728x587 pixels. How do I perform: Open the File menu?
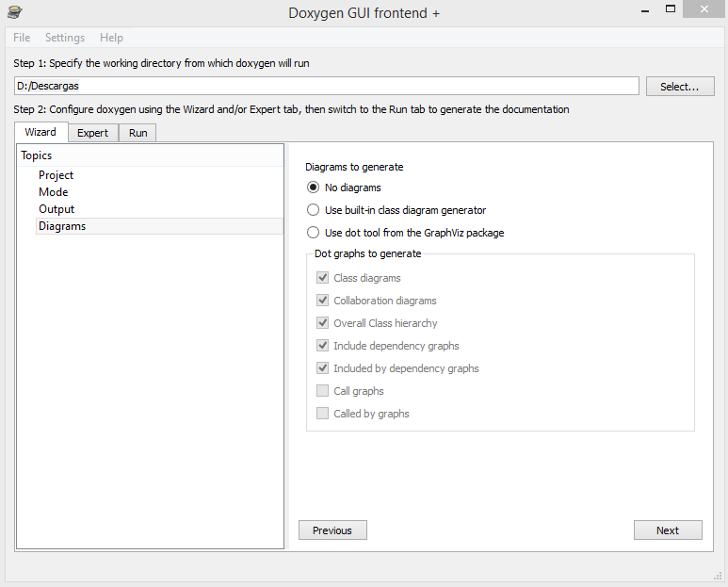coord(22,38)
